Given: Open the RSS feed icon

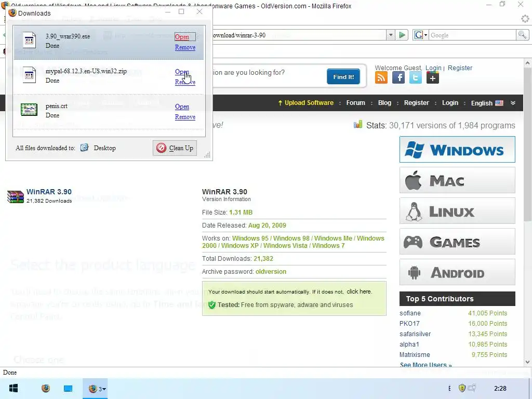Looking at the screenshot, I should click(x=381, y=78).
